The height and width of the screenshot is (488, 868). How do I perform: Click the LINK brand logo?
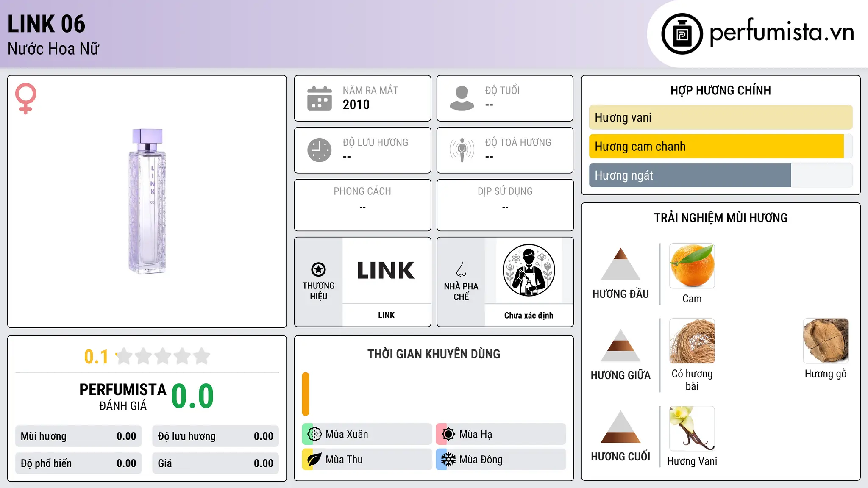pyautogui.click(x=386, y=271)
